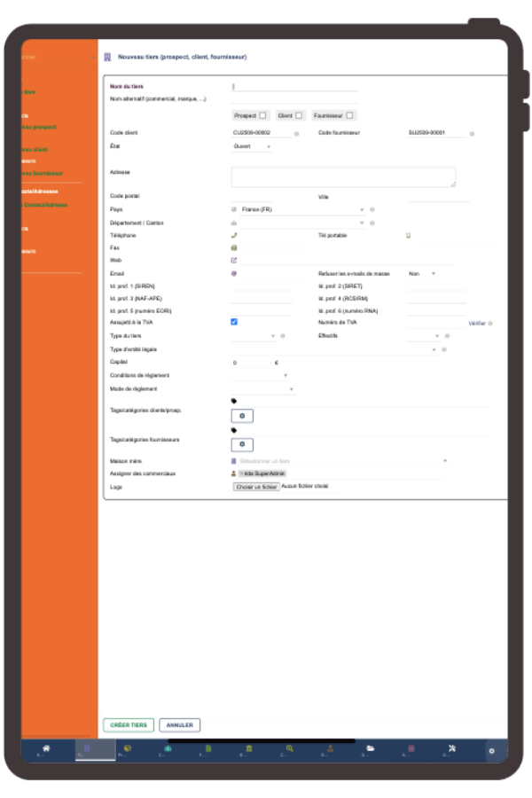This screenshot has height=798, width=532.
Task: Tick the Client checkbox
Action: point(299,115)
